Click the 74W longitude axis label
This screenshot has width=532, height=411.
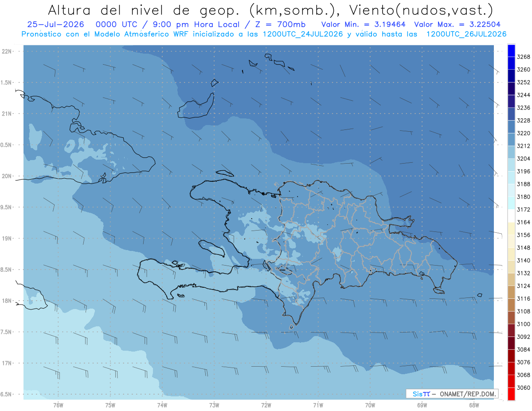pyautogui.click(x=162, y=405)
